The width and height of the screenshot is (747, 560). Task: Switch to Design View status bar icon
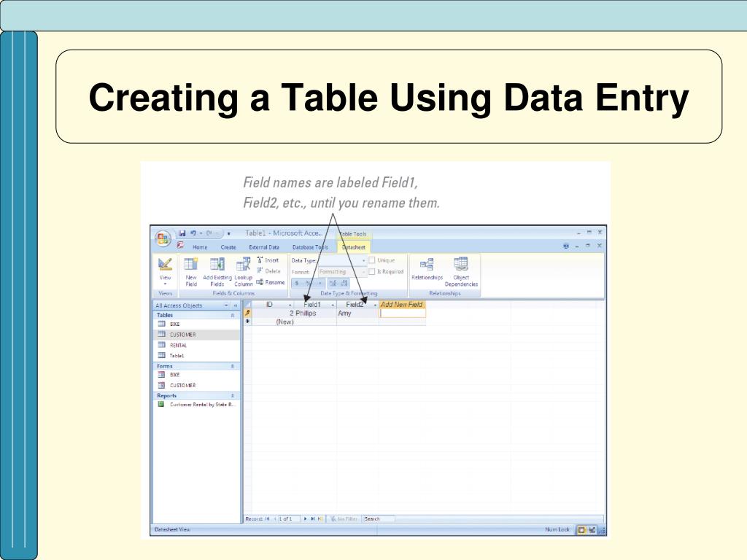(592, 529)
